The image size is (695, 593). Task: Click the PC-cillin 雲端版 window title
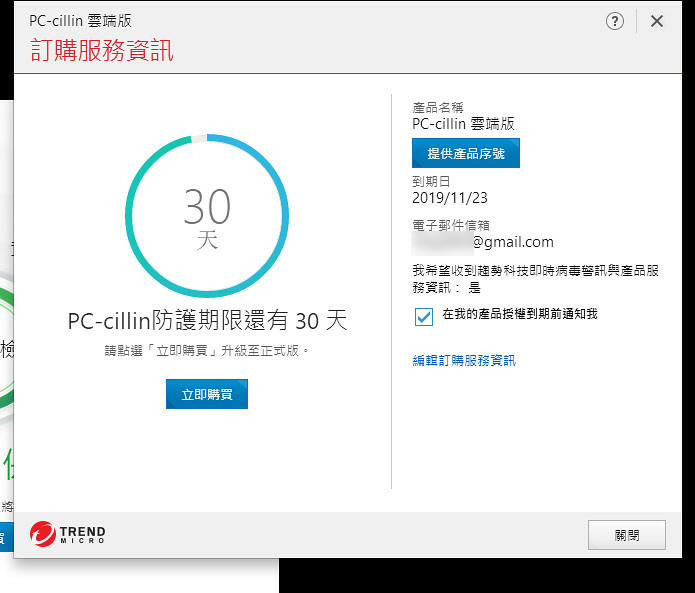80,21
